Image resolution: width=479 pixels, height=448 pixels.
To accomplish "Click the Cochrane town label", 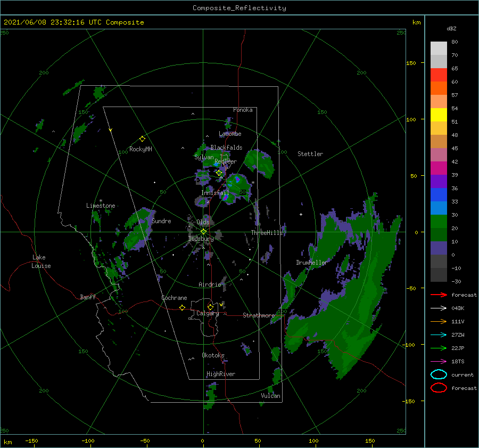I will (x=174, y=298).
